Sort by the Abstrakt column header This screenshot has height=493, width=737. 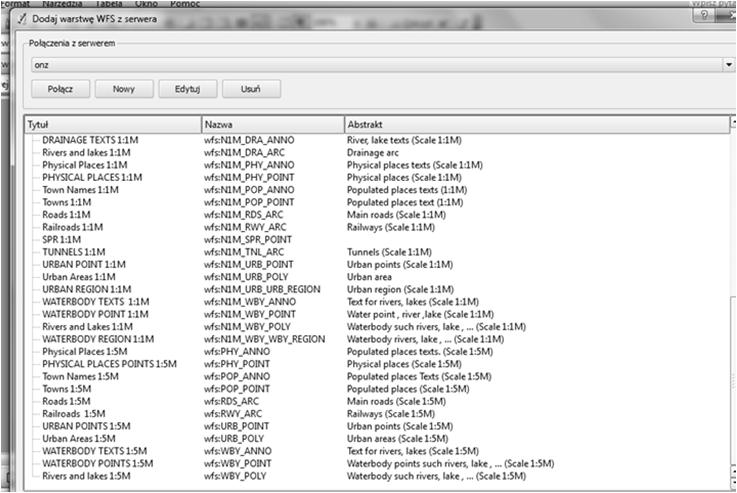pyautogui.click(x=537, y=125)
